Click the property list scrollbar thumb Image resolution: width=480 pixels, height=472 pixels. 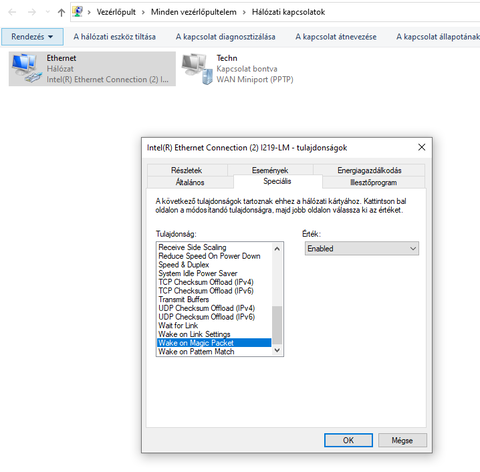[277, 325]
